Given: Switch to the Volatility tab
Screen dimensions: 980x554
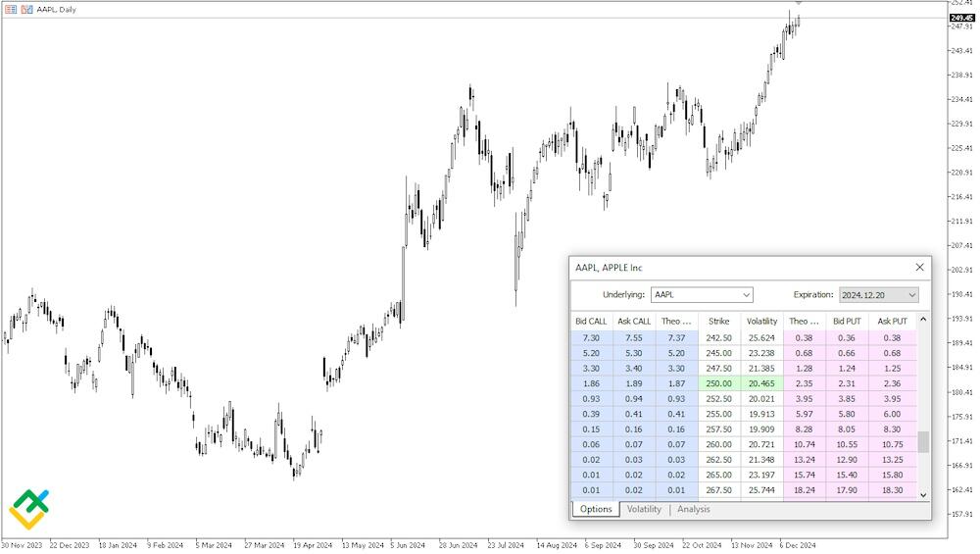Looking at the screenshot, I should point(644,509).
